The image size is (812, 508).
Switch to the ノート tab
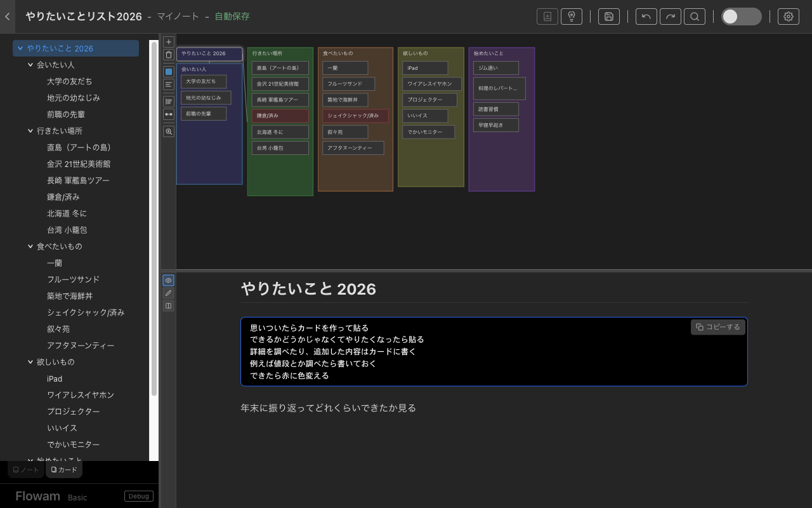point(26,470)
